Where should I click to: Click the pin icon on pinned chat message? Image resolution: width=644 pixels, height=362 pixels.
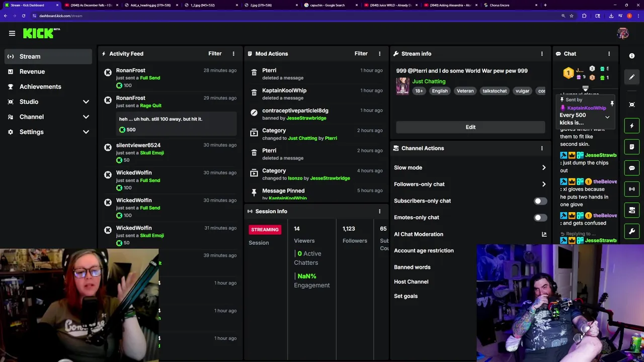(612, 104)
